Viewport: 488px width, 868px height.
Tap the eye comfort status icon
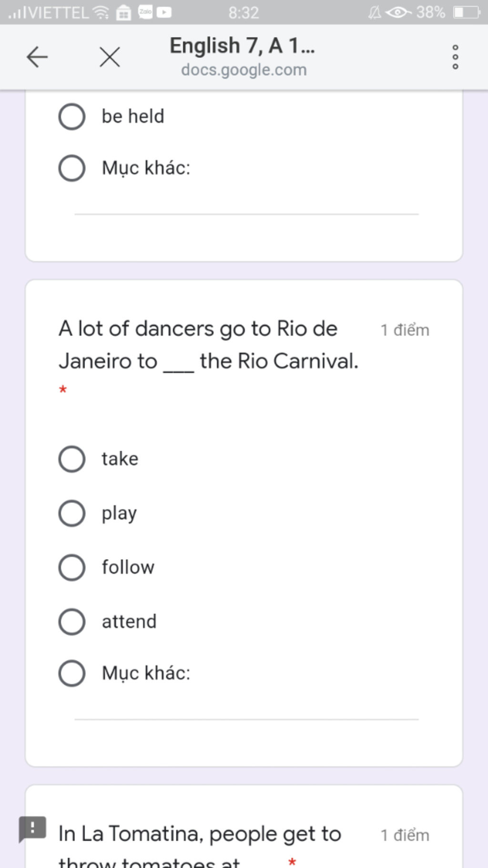tap(398, 12)
